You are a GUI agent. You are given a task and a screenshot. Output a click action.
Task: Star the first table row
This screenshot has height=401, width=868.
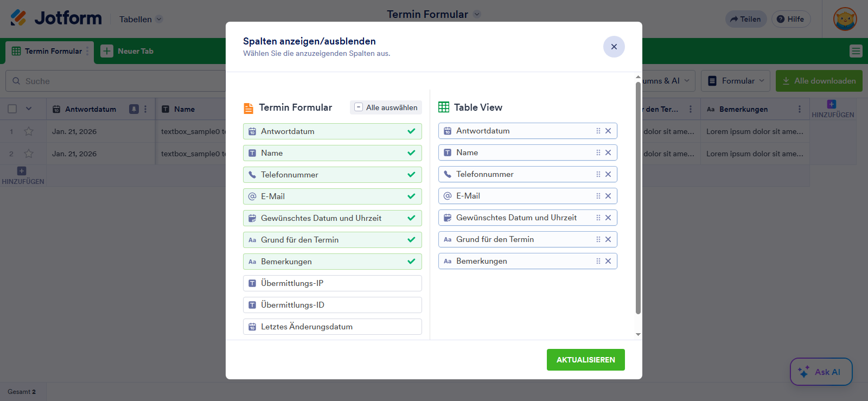[29, 131]
